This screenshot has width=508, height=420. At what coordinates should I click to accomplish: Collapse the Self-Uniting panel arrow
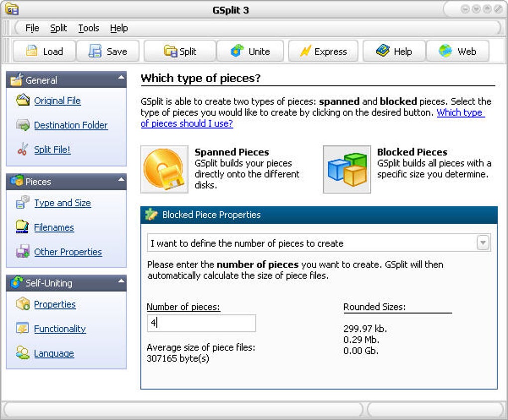coord(121,280)
